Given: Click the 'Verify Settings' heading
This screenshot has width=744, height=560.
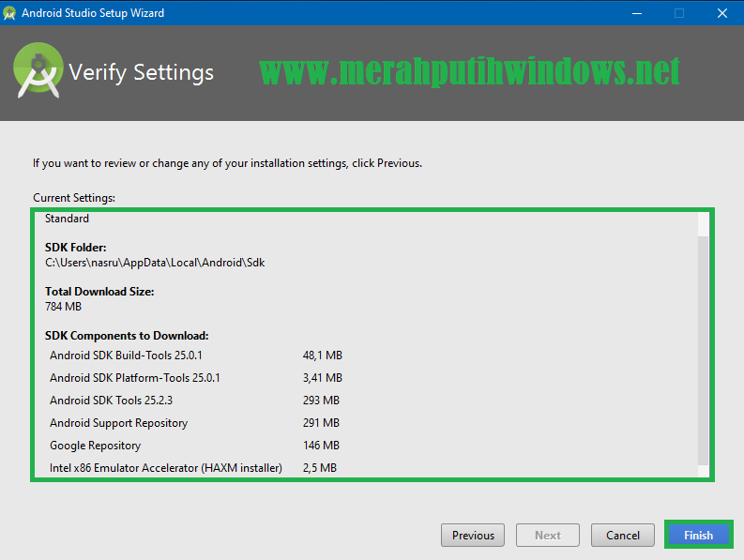Looking at the screenshot, I should [141, 72].
